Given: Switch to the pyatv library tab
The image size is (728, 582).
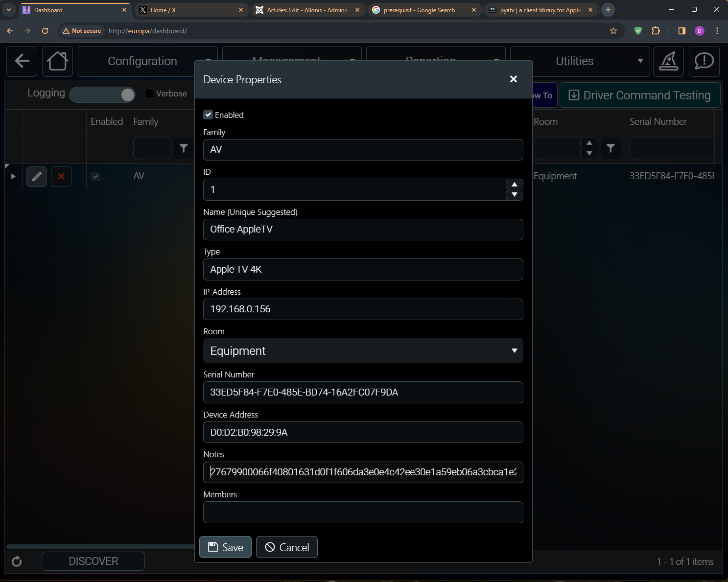Looking at the screenshot, I should coord(540,10).
